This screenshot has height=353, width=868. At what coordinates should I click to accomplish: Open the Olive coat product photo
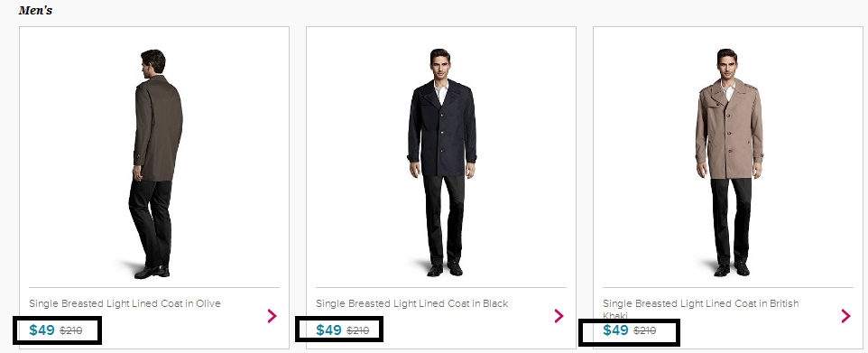pos(154,163)
